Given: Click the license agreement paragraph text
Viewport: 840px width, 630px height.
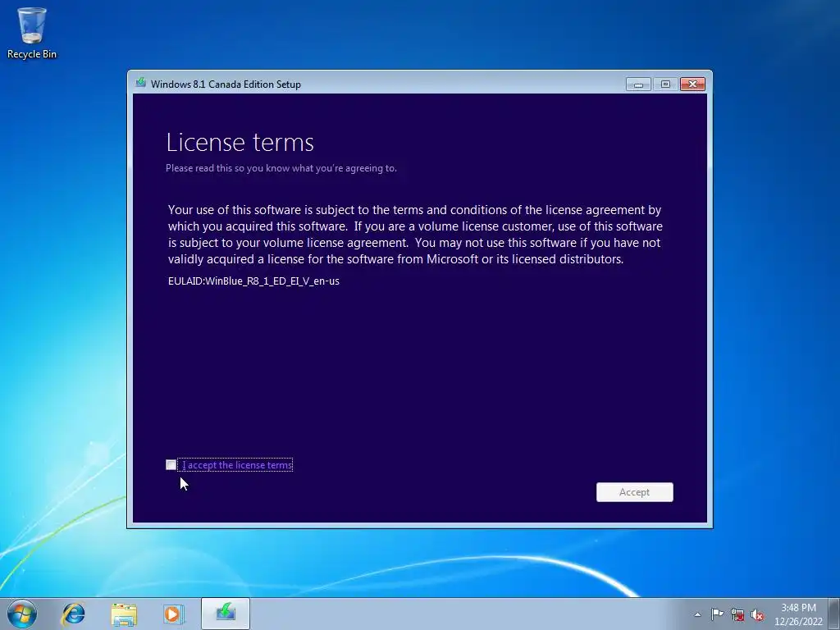Looking at the screenshot, I should (x=415, y=234).
